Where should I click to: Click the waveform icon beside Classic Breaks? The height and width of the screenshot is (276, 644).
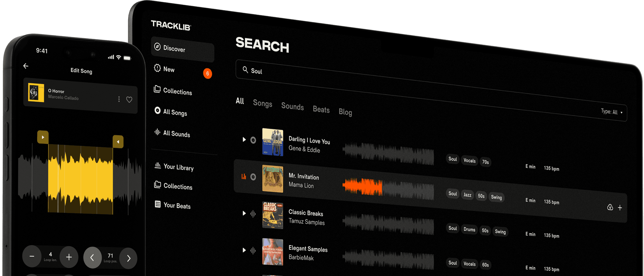pyautogui.click(x=253, y=214)
